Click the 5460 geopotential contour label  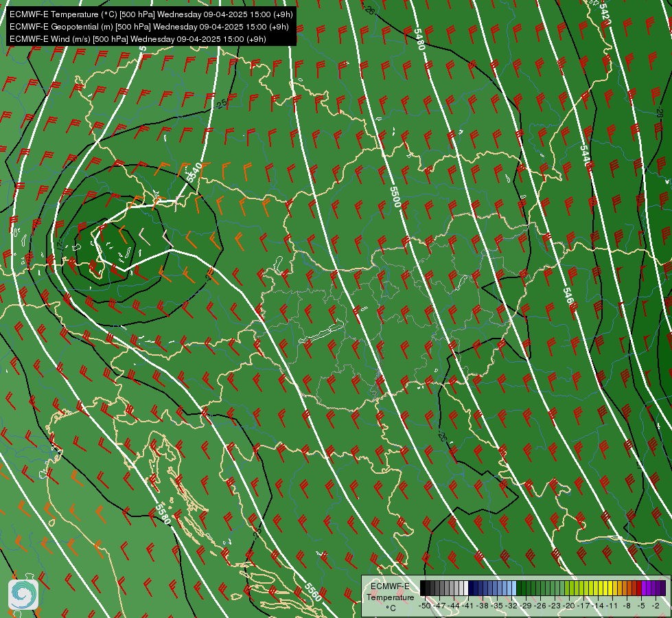pos(568,298)
